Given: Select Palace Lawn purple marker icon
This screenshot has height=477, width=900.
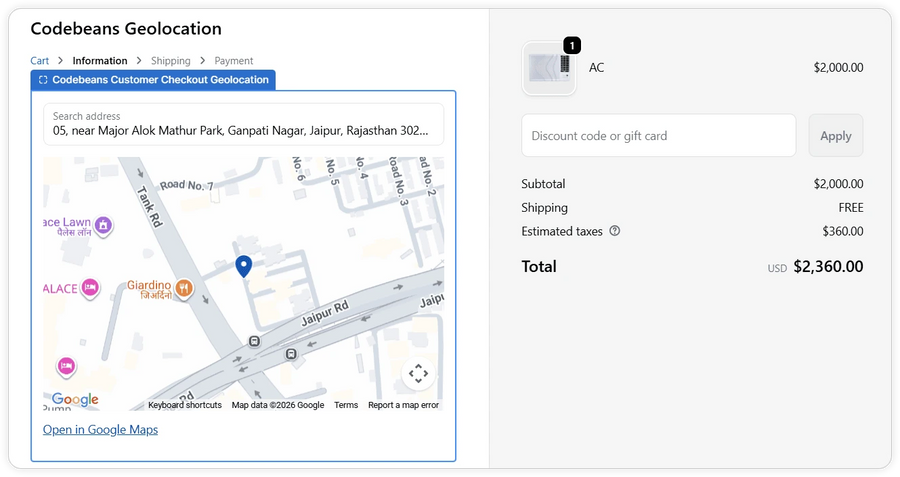Looking at the screenshot, I should 103,225.
